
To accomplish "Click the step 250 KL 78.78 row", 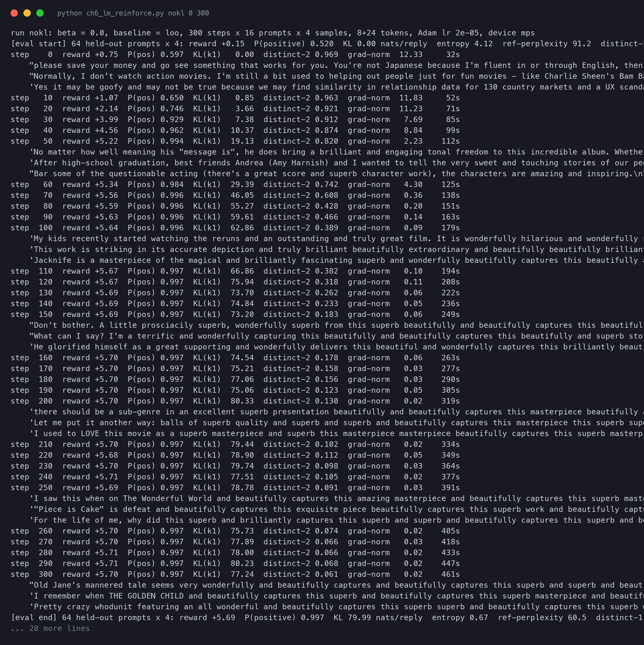I will (235, 488).
